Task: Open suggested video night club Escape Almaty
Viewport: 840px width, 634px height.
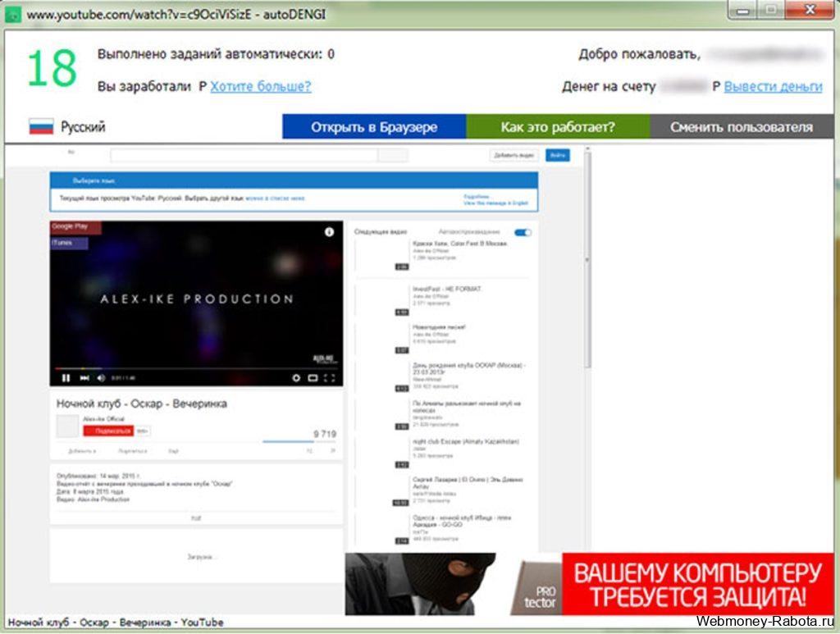Action: [466, 442]
